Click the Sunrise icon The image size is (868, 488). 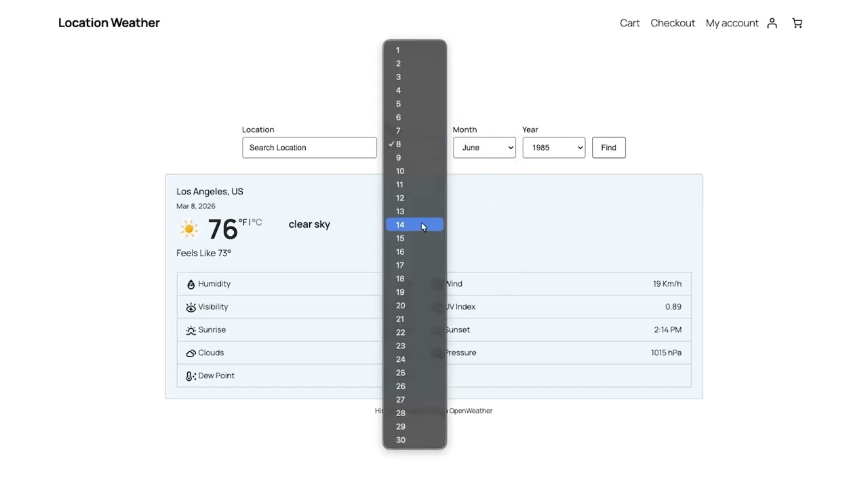pos(191,330)
